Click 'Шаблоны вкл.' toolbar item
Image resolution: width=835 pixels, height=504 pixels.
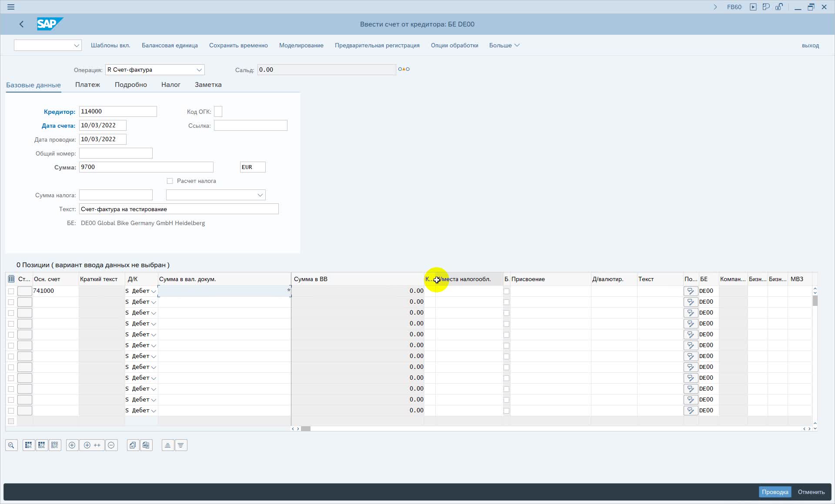(x=110, y=45)
